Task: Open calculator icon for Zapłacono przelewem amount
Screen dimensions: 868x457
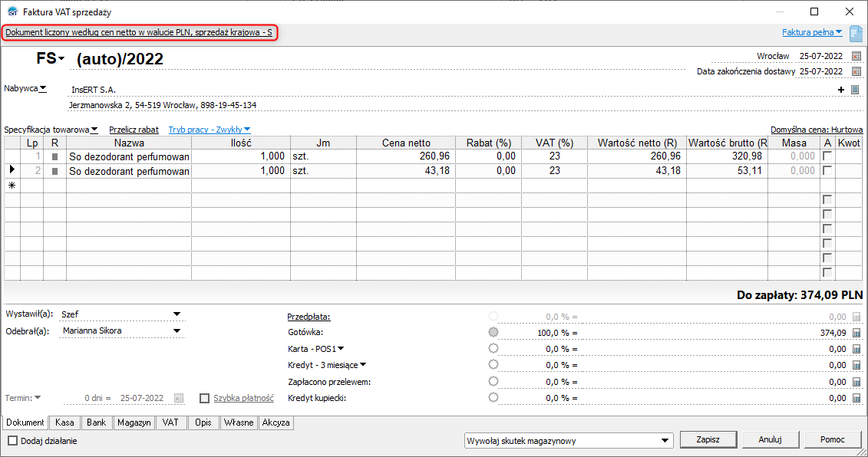Action: coord(856,382)
